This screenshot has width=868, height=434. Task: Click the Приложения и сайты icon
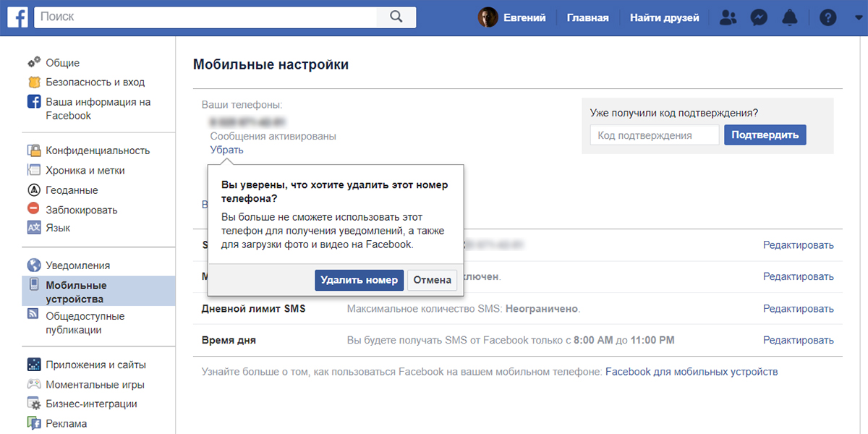click(x=34, y=365)
